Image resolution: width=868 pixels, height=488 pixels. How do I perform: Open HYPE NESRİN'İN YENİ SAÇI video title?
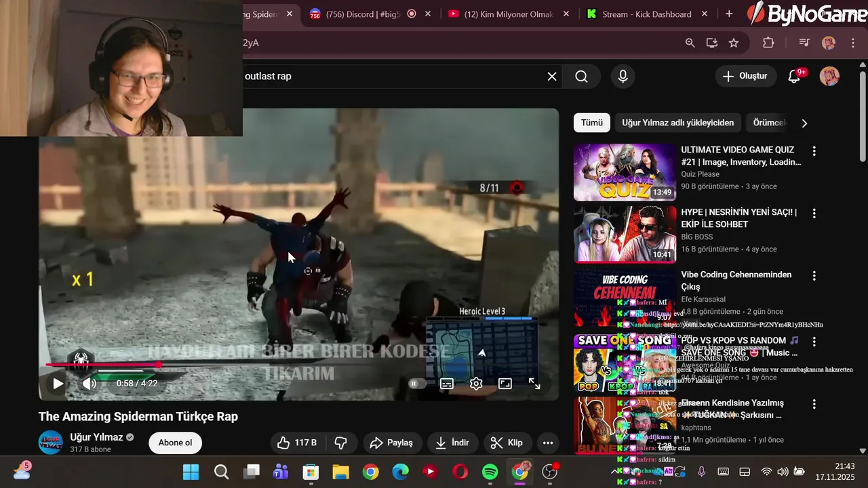pos(738,218)
